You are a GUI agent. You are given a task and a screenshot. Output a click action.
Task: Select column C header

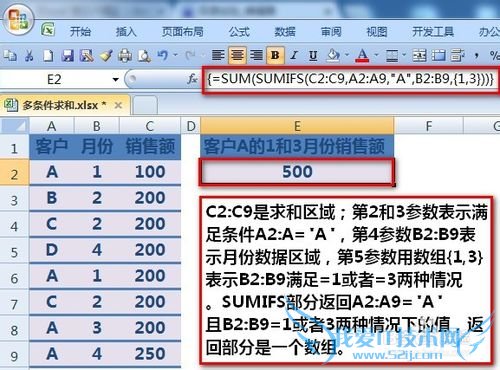click(150, 126)
